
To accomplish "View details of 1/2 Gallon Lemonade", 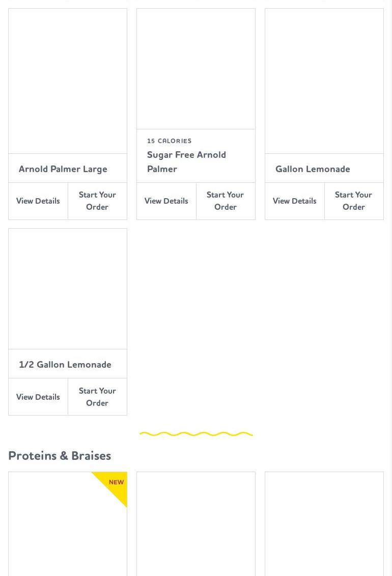I will click(38, 397).
